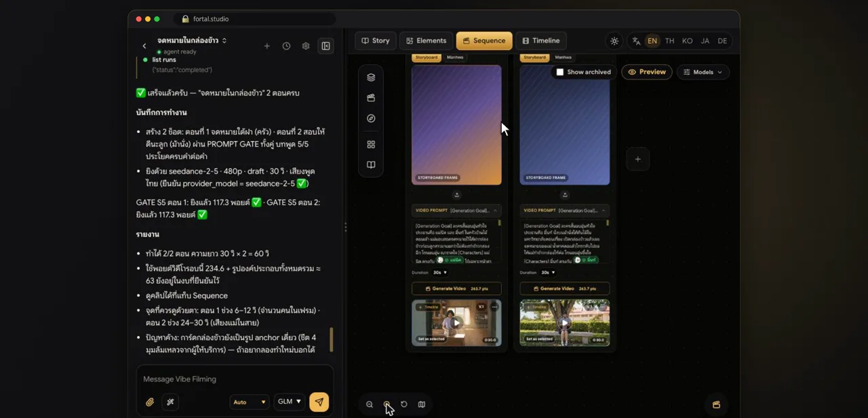Click the fortal.studio address bar

(254, 19)
